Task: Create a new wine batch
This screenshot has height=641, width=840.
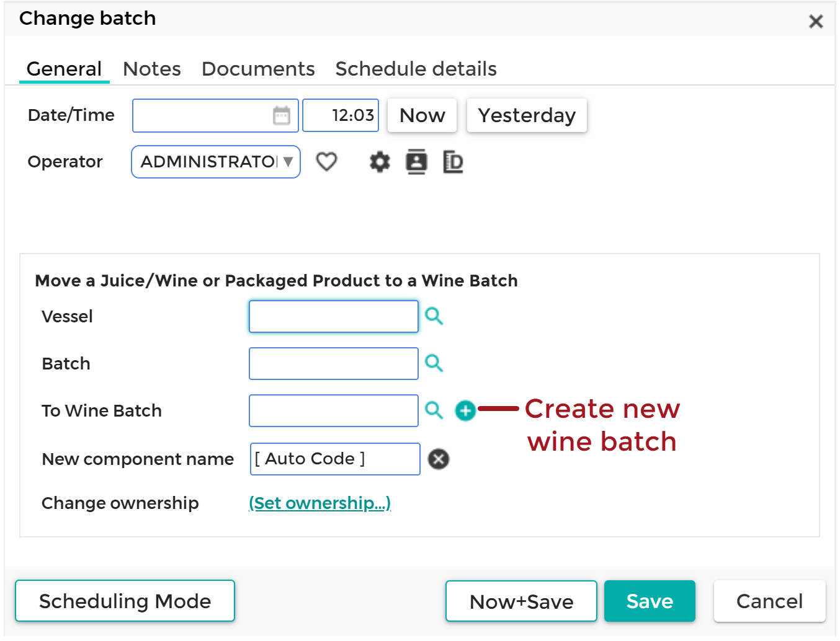Action: (465, 410)
